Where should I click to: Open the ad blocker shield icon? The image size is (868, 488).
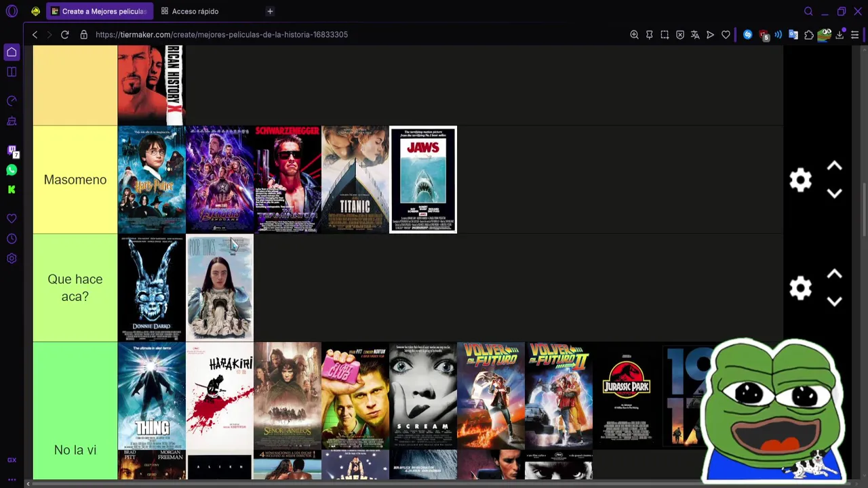pos(680,35)
